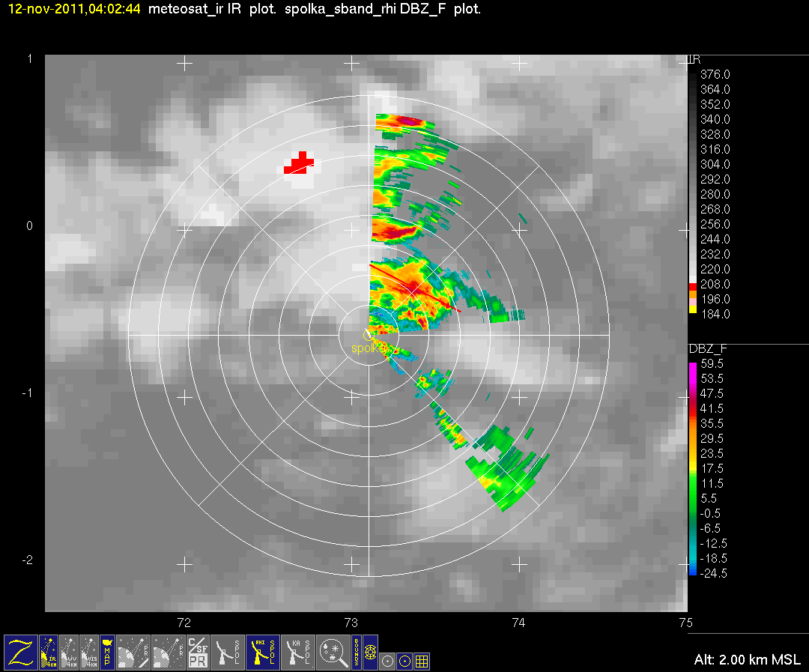
Task: Select the first PR satellite radar icon
Action: 133,653
